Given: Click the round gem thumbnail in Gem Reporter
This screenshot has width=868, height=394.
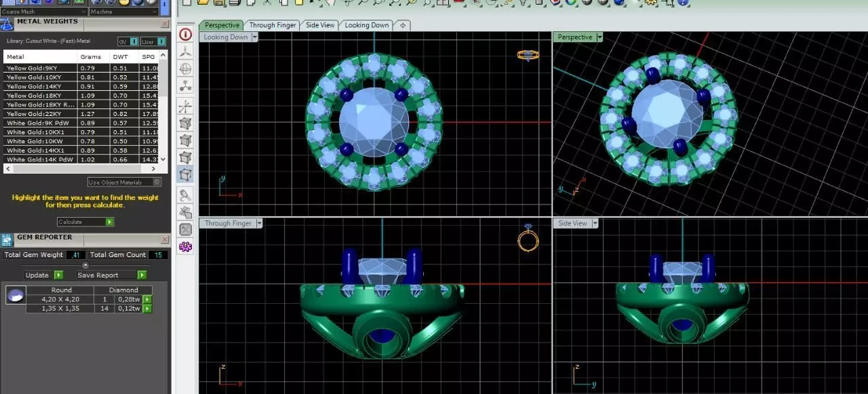Looking at the screenshot, I should point(16,294).
